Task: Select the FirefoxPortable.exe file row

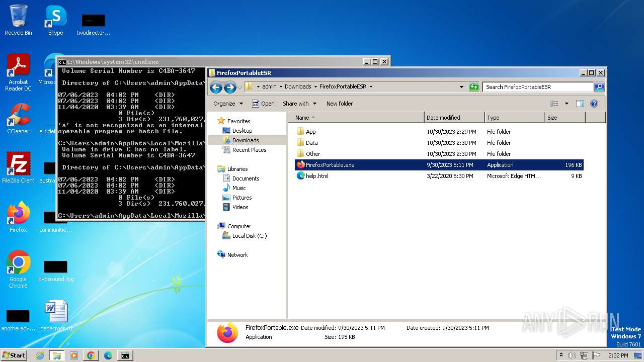Action: 439,165
